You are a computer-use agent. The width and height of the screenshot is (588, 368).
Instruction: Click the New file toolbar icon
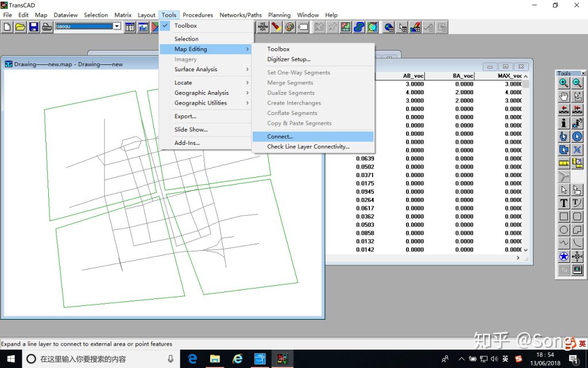(7, 27)
